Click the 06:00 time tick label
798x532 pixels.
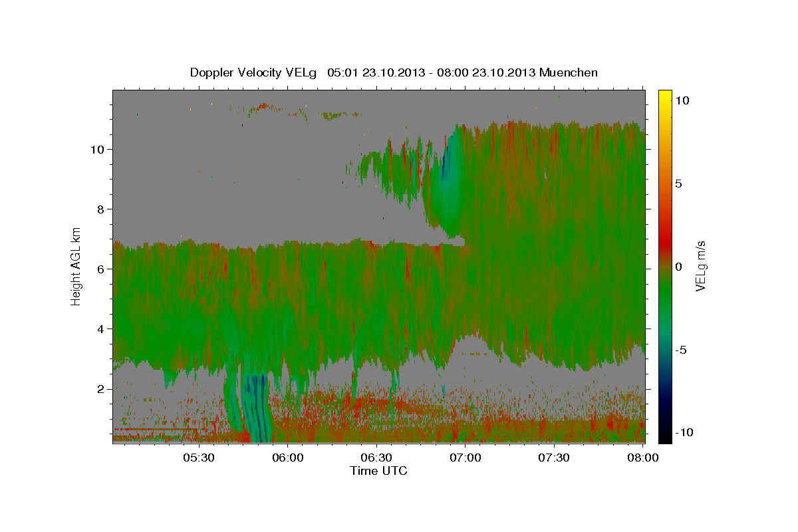pyautogui.click(x=288, y=458)
